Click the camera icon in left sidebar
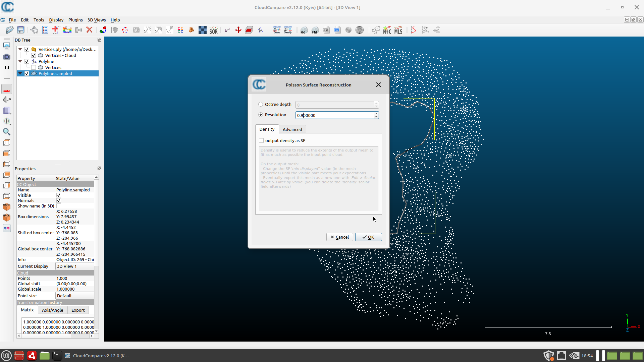 tap(6, 57)
